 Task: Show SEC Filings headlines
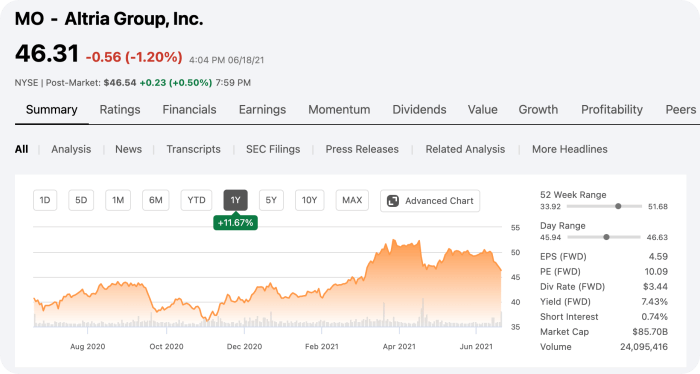tap(273, 149)
